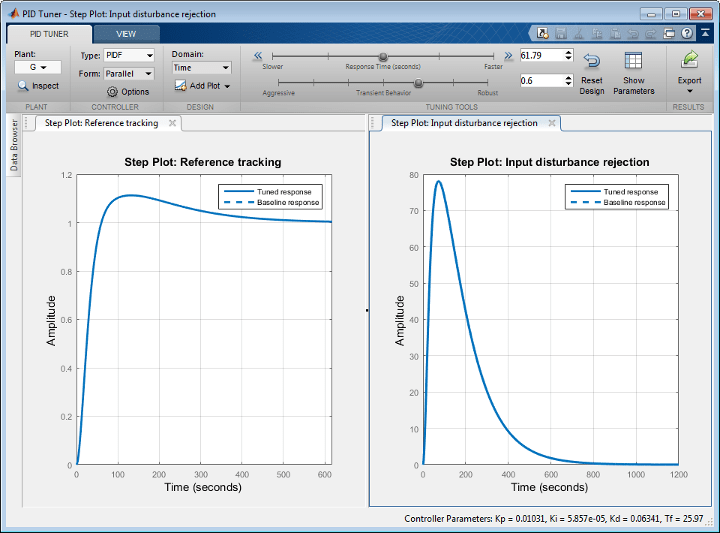Click the Cut scissors icon

point(579,33)
